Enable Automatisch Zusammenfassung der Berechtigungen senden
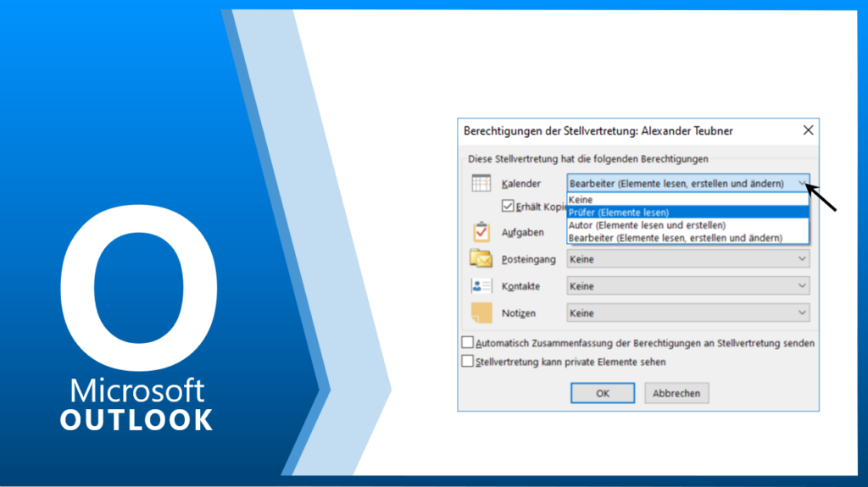 468,342
